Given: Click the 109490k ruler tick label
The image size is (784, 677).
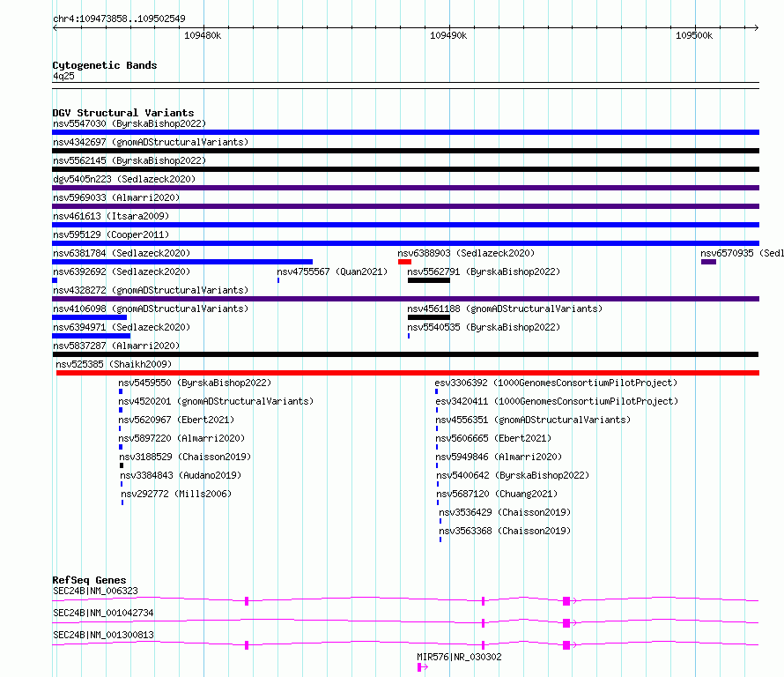Looking at the screenshot, I should [448, 35].
